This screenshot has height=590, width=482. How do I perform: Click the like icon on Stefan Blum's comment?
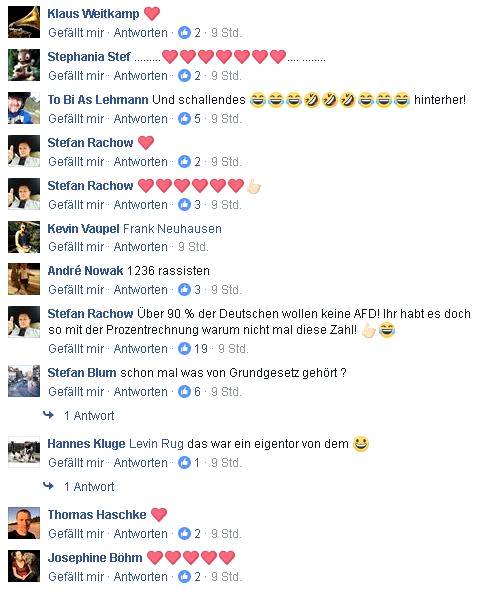[184, 392]
